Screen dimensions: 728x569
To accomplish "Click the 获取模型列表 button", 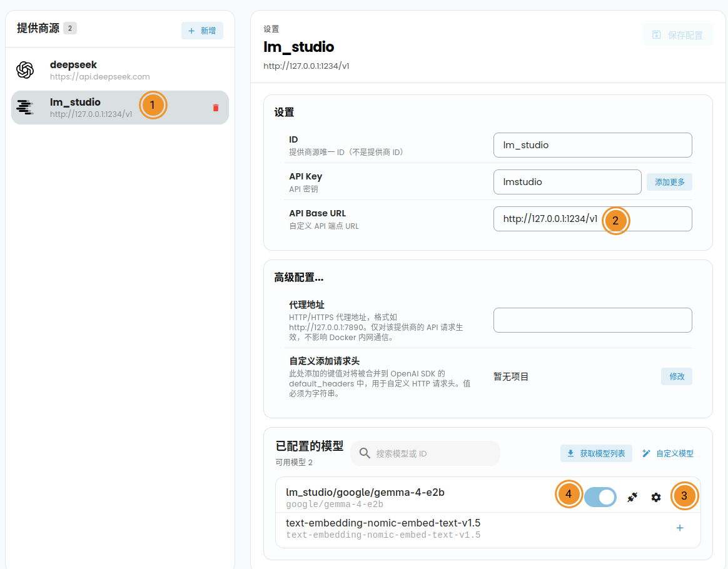I will (596, 453).
